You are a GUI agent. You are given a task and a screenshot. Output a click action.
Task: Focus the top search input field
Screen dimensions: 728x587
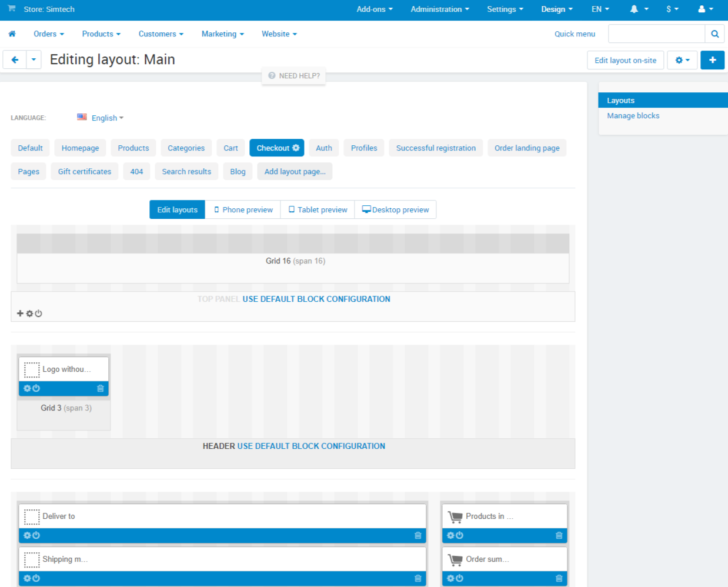click(656, 34)
